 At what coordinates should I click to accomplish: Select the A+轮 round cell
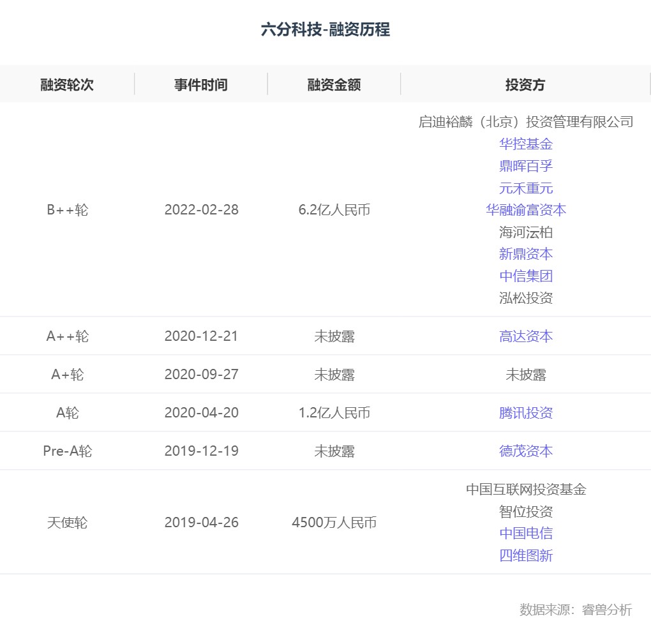[67, 375]
